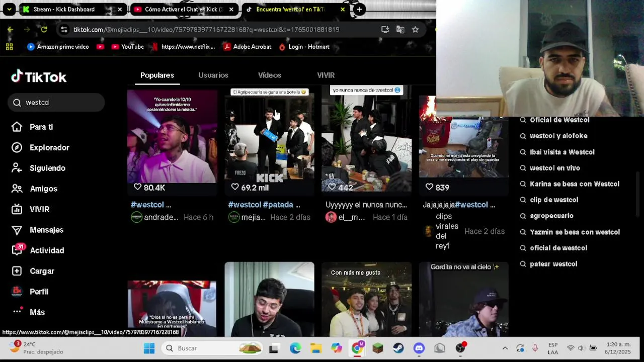This screenshot has width=644, height=362.
Task: Open 'Con más me gusta' video thumbnail
Action: [x=366, y=299]
